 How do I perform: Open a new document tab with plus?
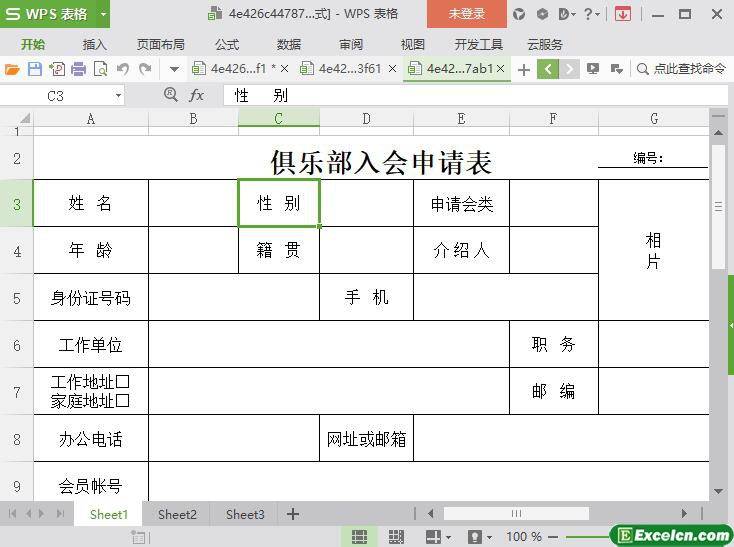tap(523, 69)
